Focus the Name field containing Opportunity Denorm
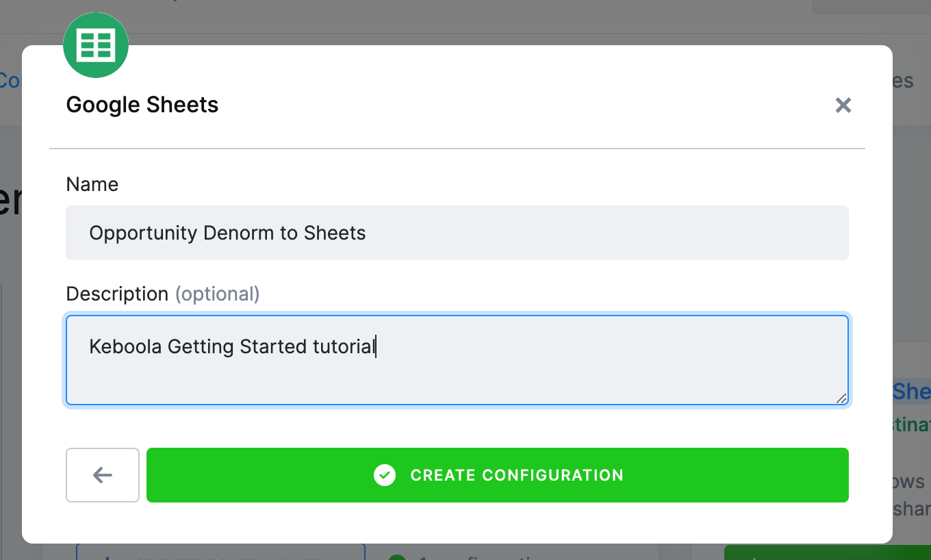The width and height of the screenshot is (931, 560). point(457,233)
